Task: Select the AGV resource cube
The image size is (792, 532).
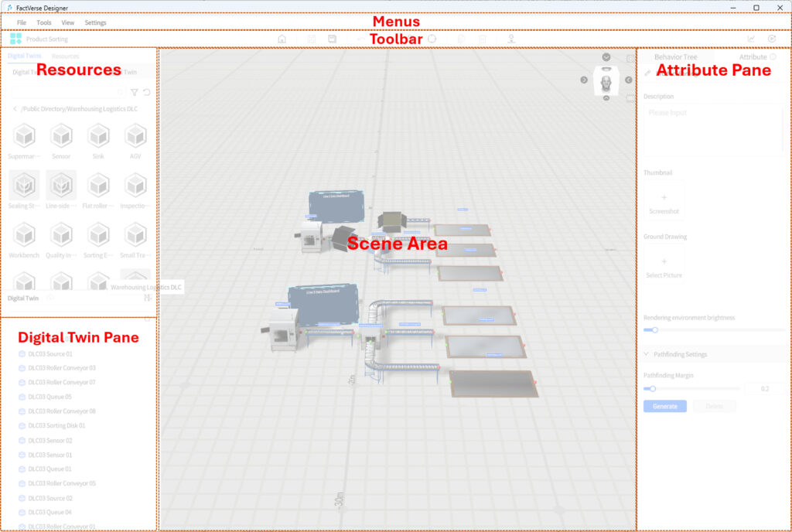Action: [135, 135]
